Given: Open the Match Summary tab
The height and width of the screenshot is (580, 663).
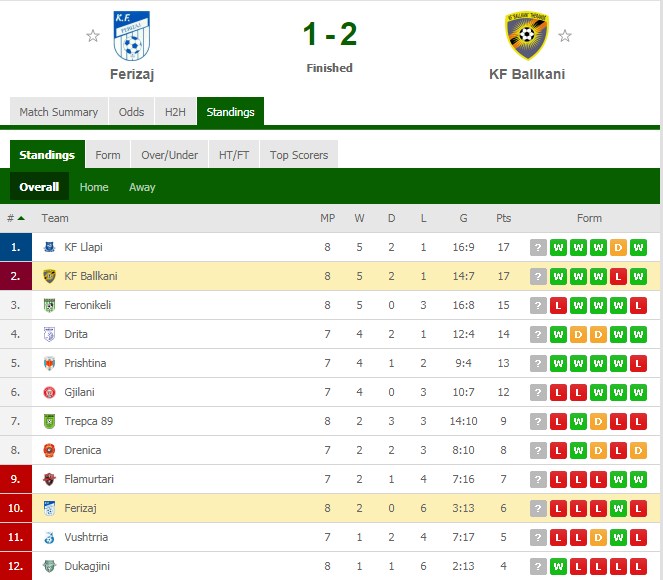Looking at the screenshot, I should [59, 112].
